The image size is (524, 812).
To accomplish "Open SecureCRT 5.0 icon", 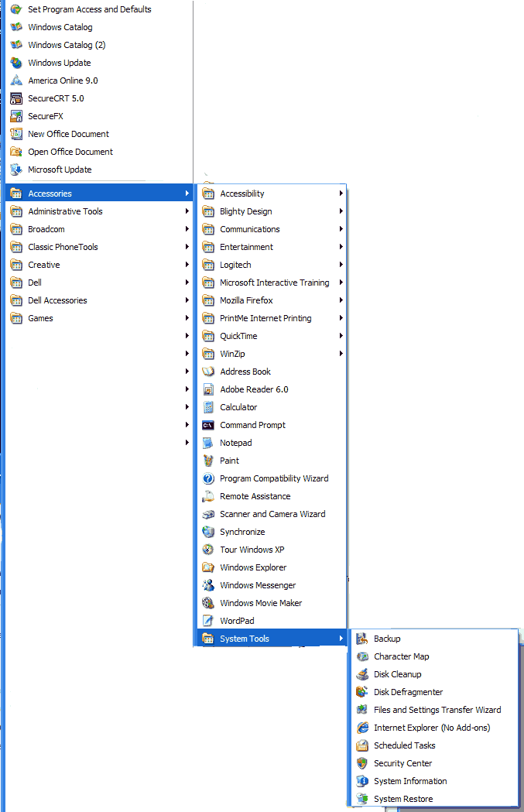I will 16,98.
